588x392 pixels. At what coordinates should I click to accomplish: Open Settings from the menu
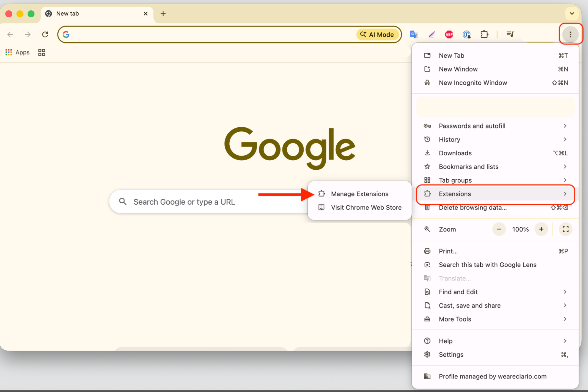496,354
